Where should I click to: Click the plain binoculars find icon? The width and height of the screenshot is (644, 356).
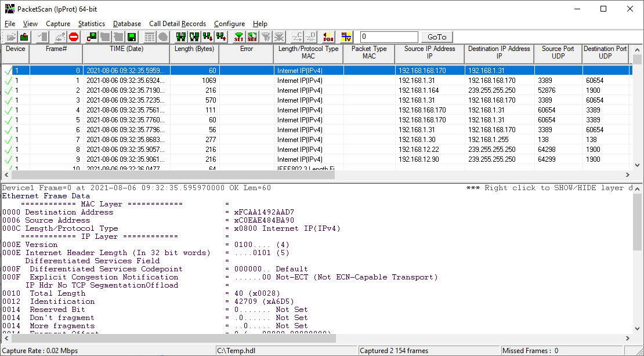click(180, 37)
